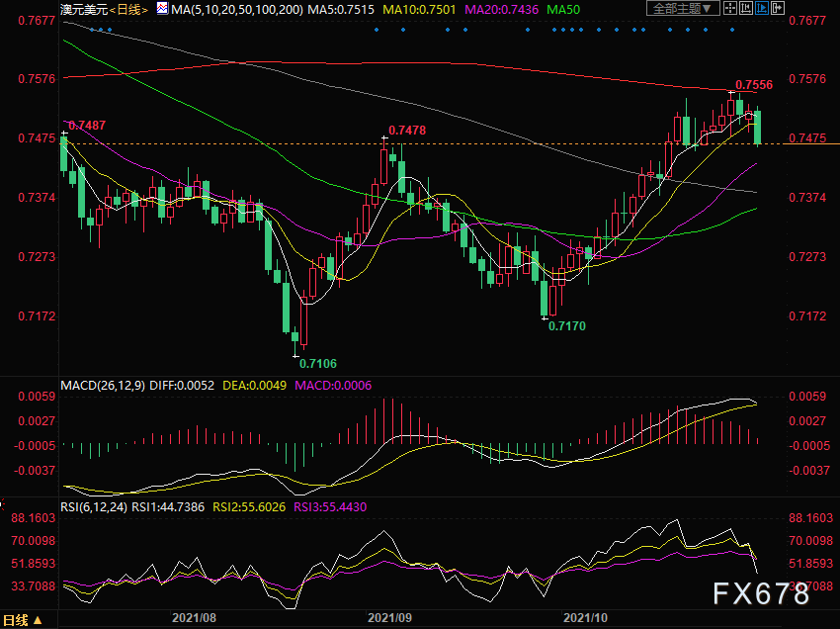Click the 2021/09 date on the time axis

(x=388, y=616)
